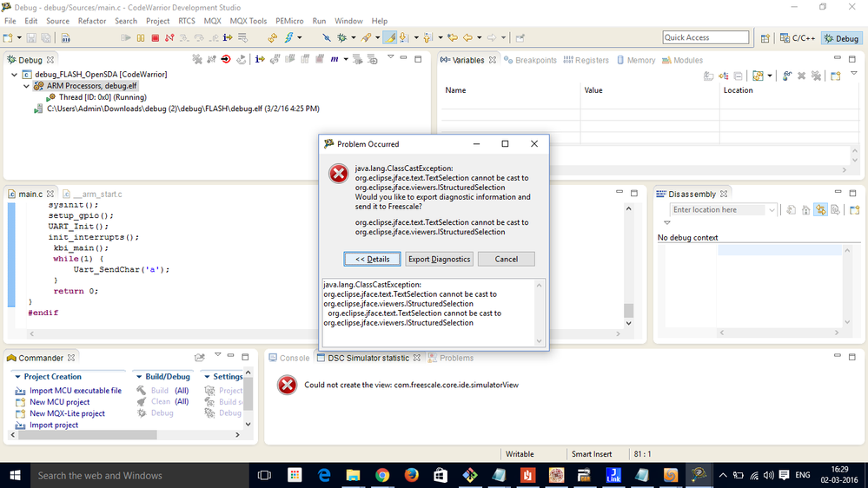Open the MQX Tools menu
The width and height of the screenshot is (868, 488).
tap(248, 21)
